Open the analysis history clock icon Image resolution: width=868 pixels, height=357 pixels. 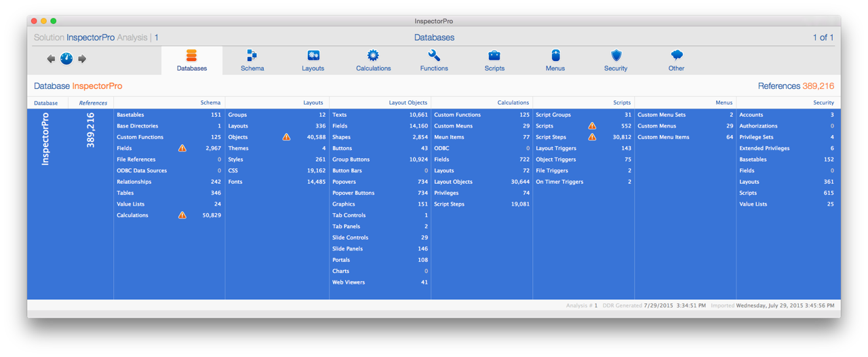[66, 58]
